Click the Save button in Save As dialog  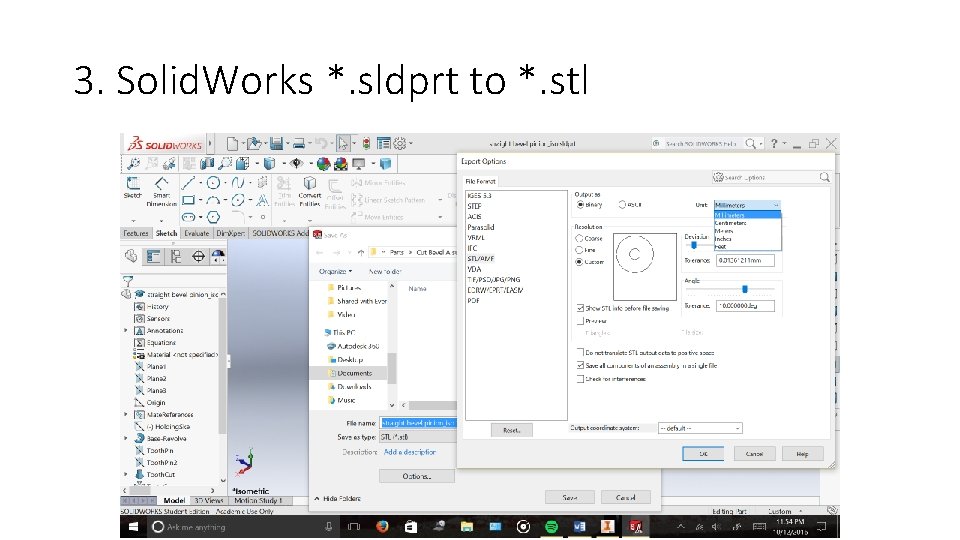[570, 498]
